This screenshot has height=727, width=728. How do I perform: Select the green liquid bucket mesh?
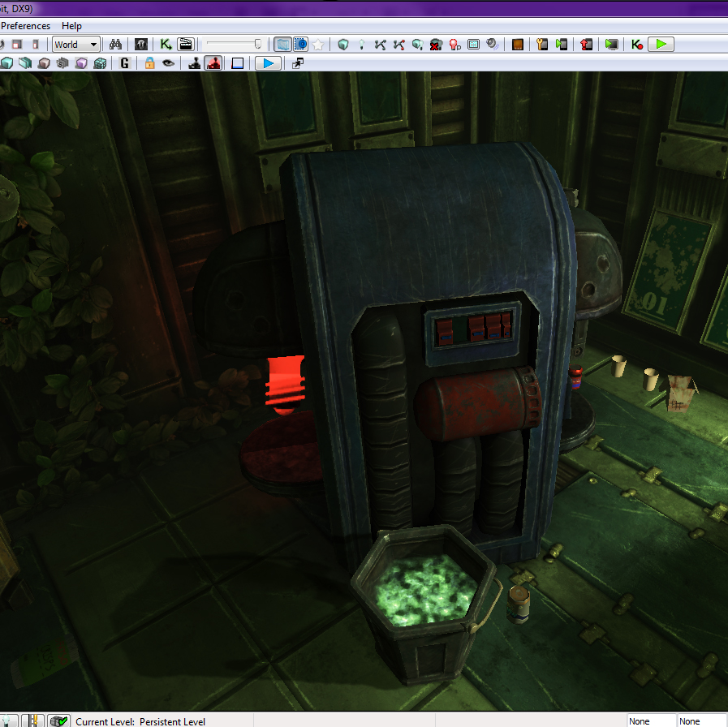(x=424, y=603)
